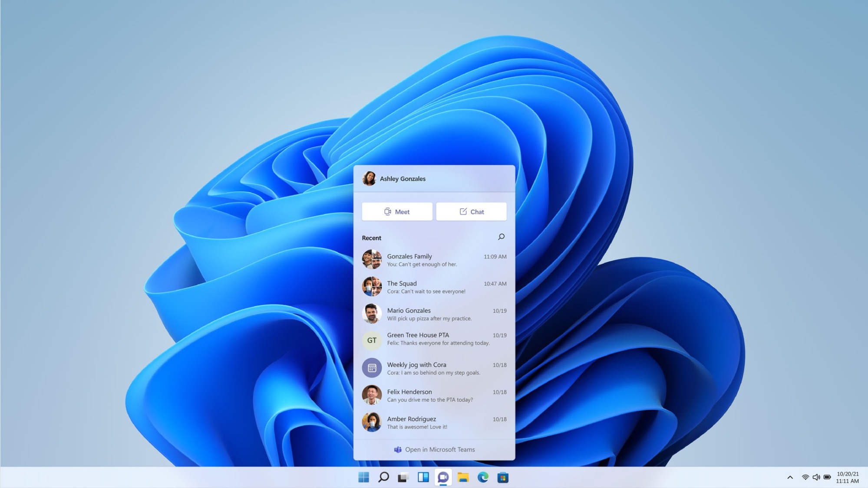This screenshot has height=488, width=868.
Task: Select The Squad conversation
Action: (x=434, y=287)
